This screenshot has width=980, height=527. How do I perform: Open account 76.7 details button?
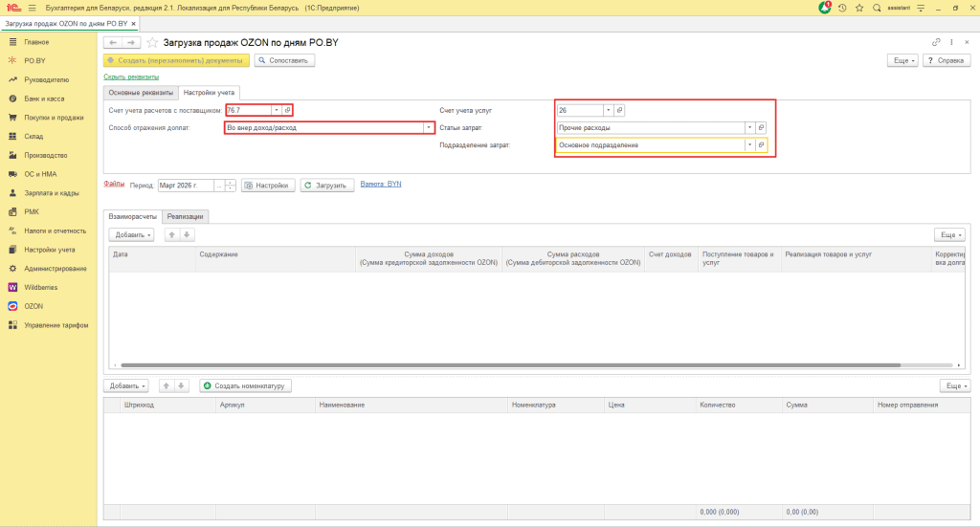pos(287,110)
